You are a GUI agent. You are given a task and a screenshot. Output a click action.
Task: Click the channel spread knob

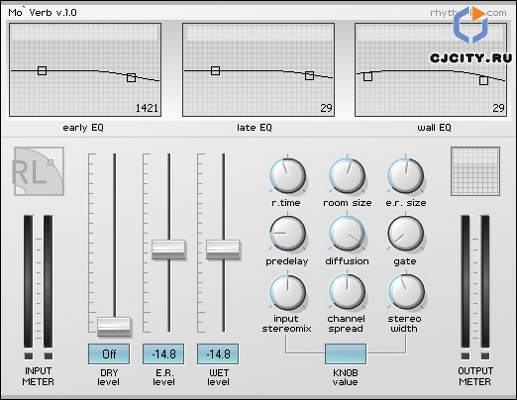(x=347, y=292)
